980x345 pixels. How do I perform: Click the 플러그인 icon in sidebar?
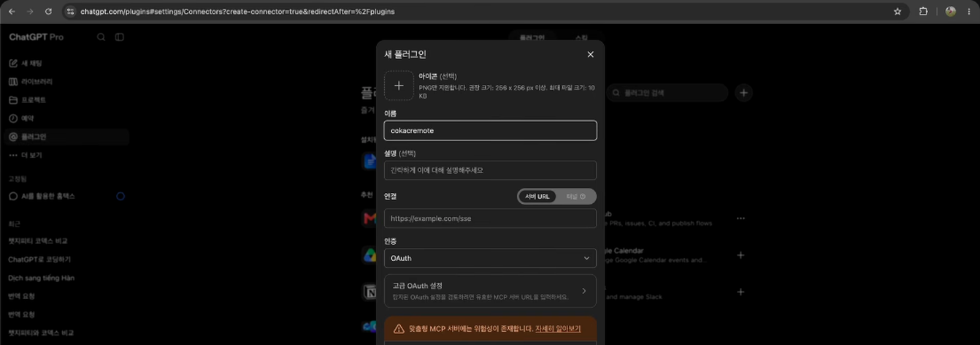coord(13,137)
